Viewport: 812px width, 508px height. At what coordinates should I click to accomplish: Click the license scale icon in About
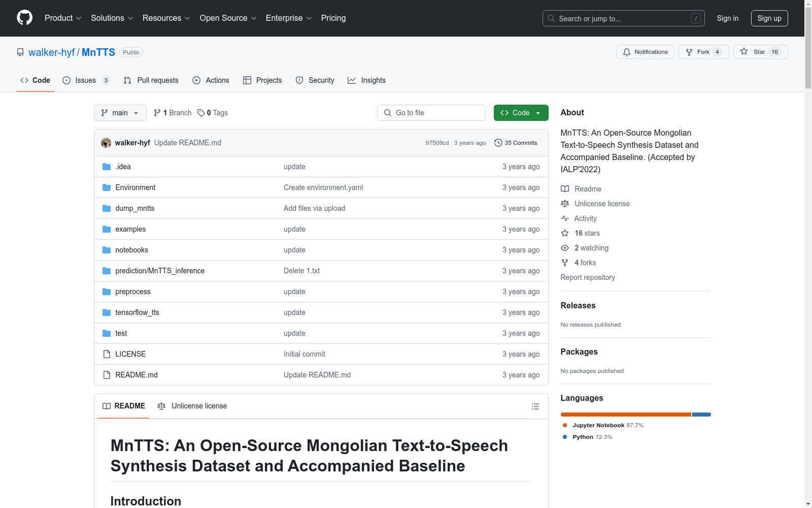click(x=565, y=204)
